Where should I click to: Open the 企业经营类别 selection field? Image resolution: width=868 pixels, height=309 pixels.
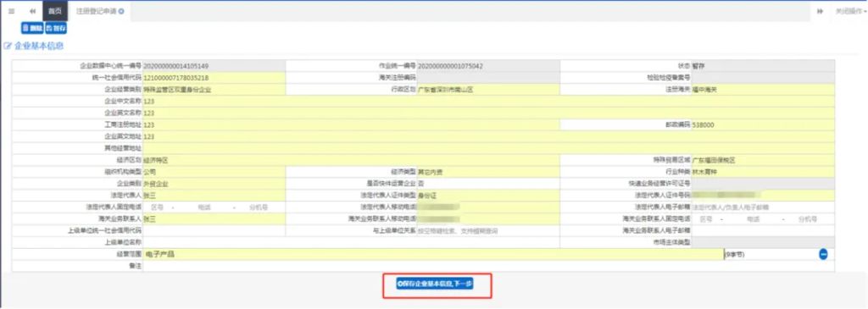pyautogui.click(x=214, y=89)
